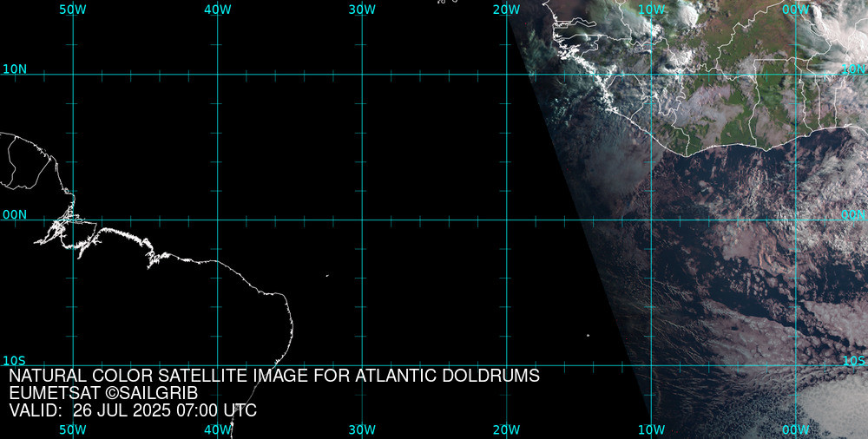Click the 30W longitude label along the top edge

tap(362, 10)
